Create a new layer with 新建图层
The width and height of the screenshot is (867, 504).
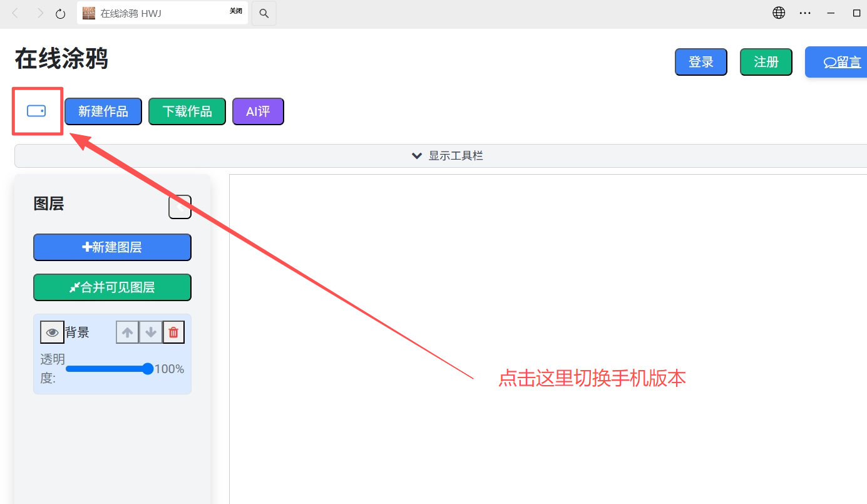[x=112, y=247]
